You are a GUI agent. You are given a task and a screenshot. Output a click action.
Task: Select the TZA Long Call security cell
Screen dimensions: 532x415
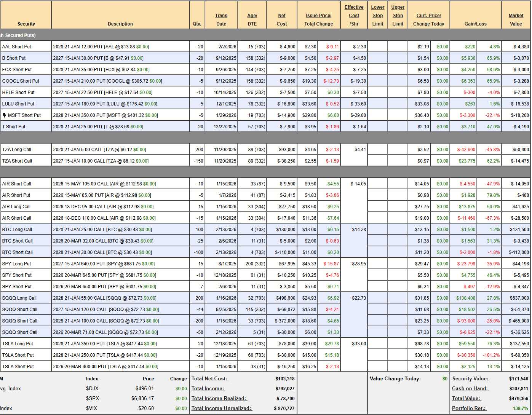pyautogui.click(x=17, y=150)
